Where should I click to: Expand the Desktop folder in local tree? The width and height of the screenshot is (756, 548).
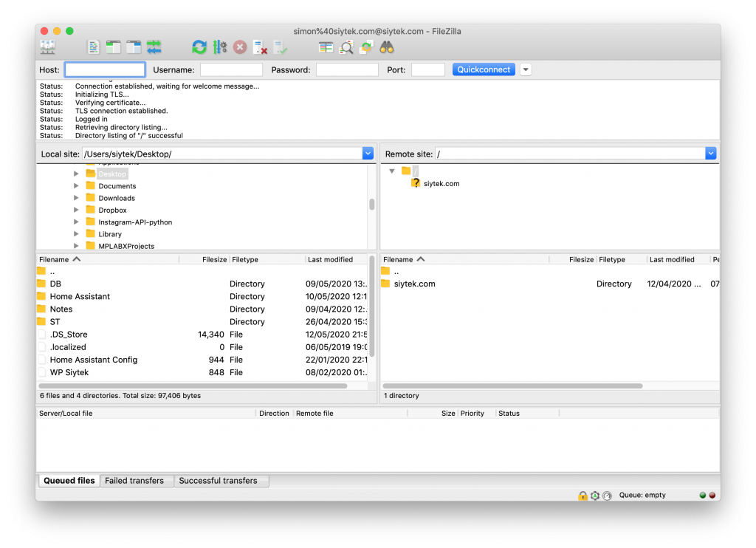point(76,174)
